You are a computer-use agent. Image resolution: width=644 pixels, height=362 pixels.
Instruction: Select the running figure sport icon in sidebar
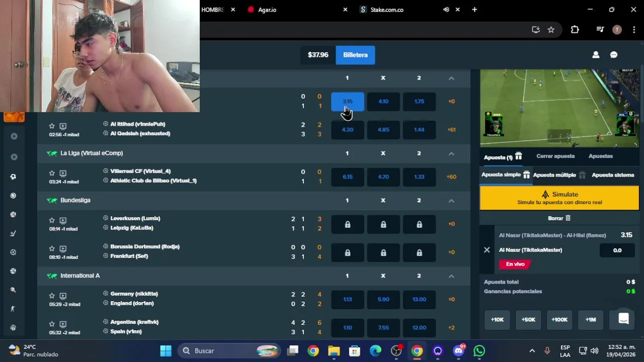pos(13,309)
